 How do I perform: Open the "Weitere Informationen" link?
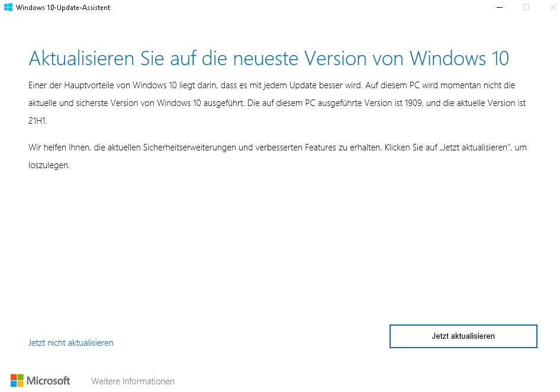(x=133, y=381)
